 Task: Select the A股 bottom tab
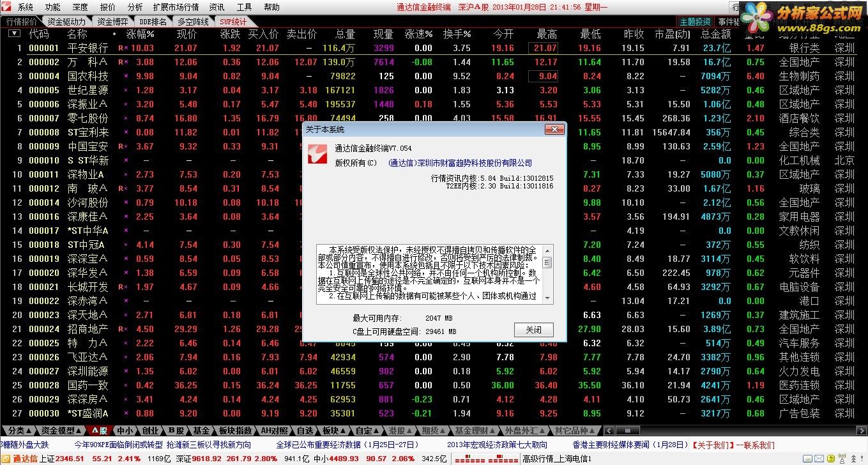pyautogui.click(x=98, y=431)
